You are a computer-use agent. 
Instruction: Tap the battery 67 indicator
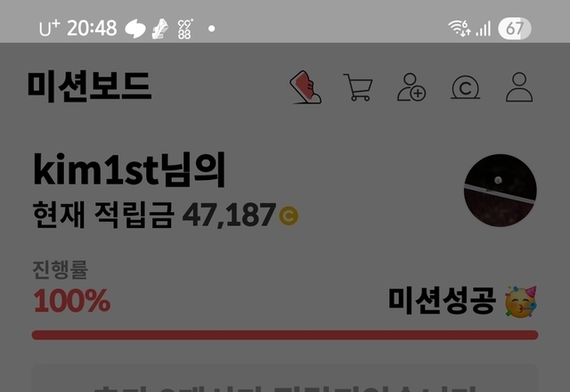515,29
